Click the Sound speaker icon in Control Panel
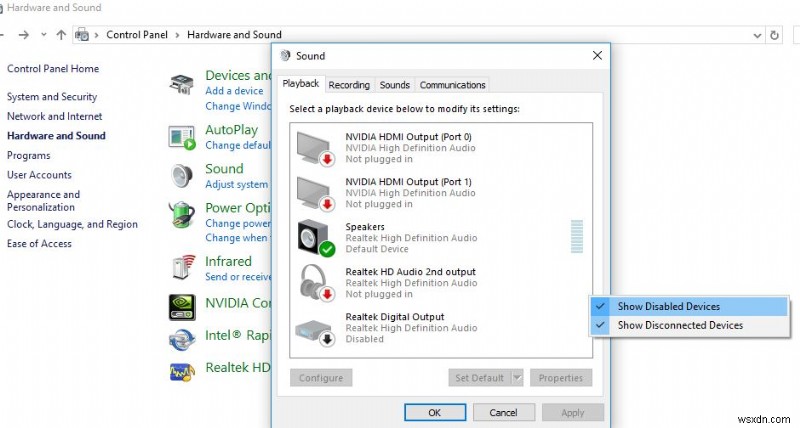800x428 pixels. tap(182, 176)
